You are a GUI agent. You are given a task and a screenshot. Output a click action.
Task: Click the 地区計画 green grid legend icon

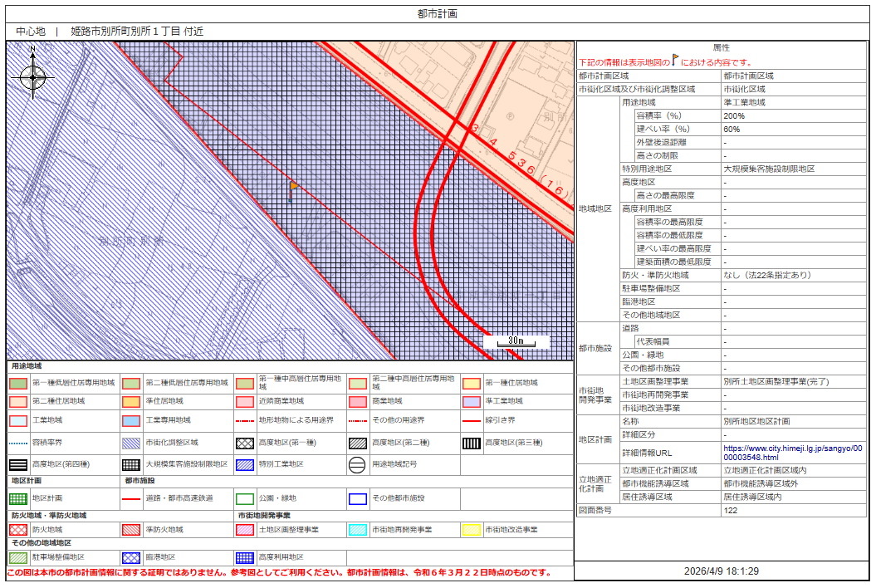point(18,499)
